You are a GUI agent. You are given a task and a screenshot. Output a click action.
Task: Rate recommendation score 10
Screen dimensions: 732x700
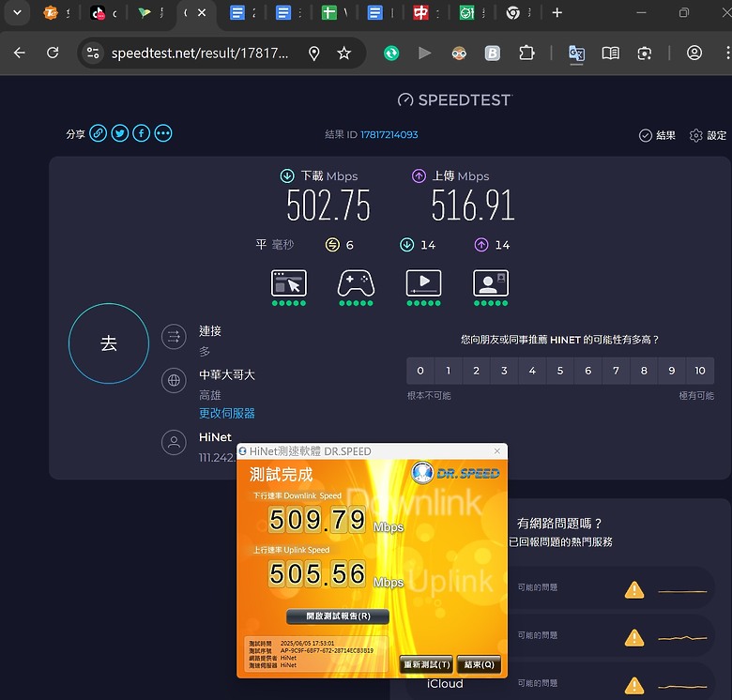click(x=700, y=371)
